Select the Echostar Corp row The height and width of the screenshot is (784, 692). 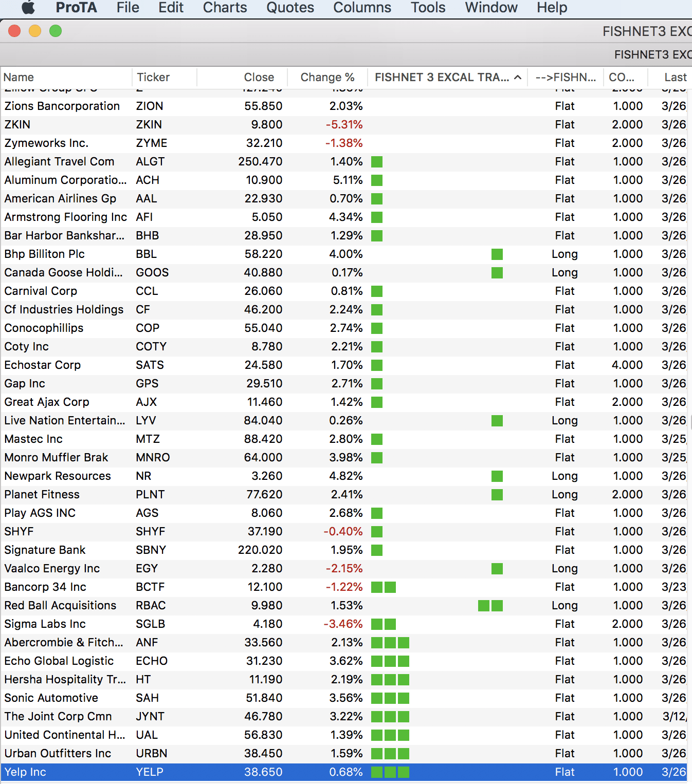point(344,365)
